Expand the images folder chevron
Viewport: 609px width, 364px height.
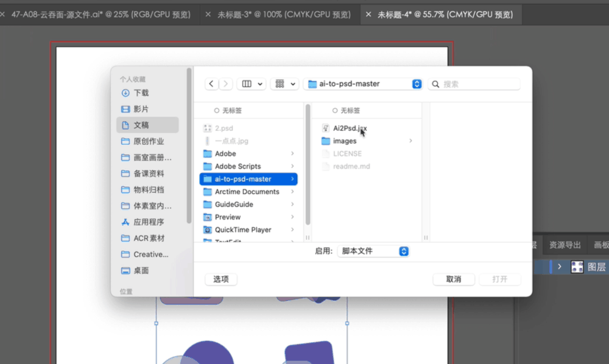(410, 141)
